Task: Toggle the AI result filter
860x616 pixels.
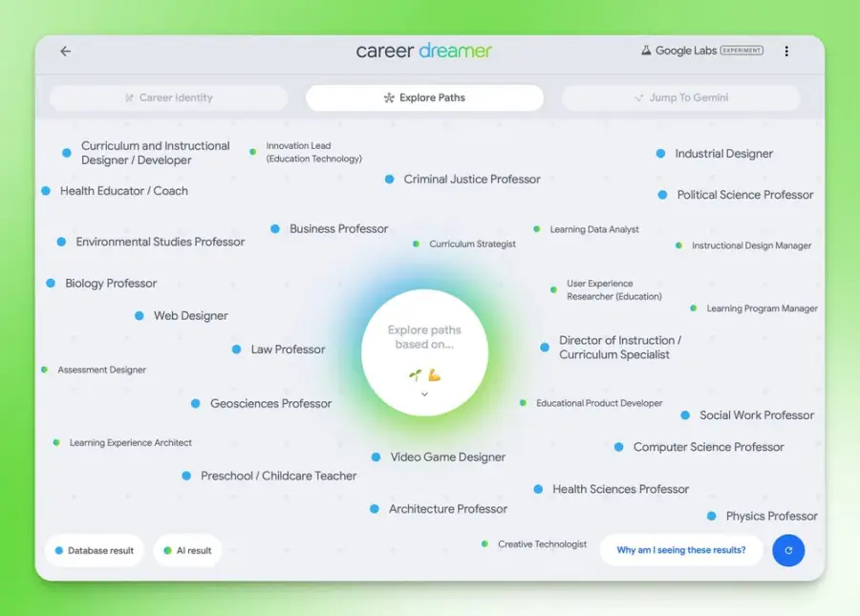Action: point(187,550)
